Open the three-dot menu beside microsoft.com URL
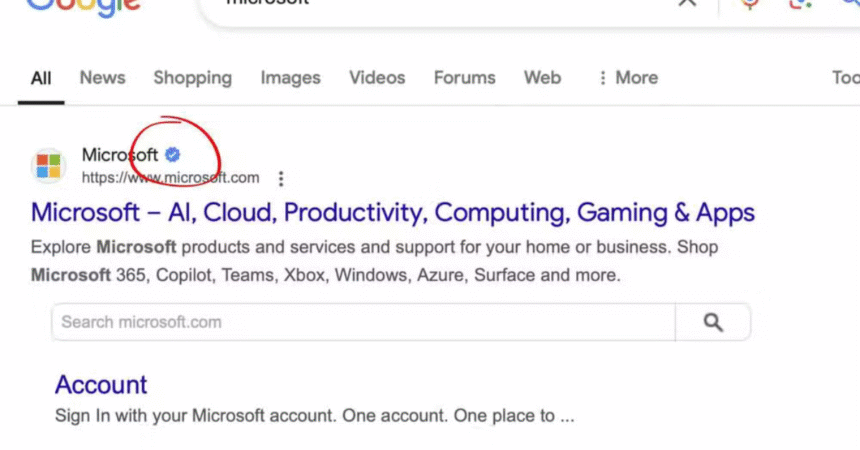This screenshot has height=450, width=860. coord(281,178)
